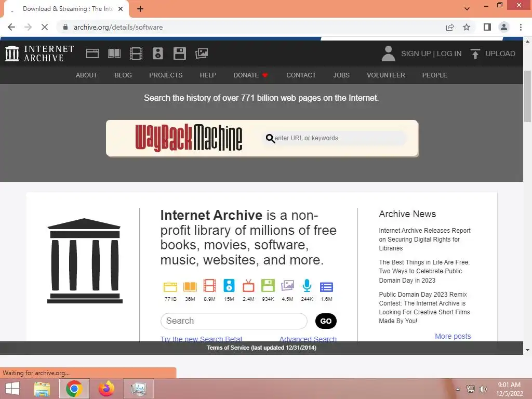Open the HELP menu item

coord(208,75)
